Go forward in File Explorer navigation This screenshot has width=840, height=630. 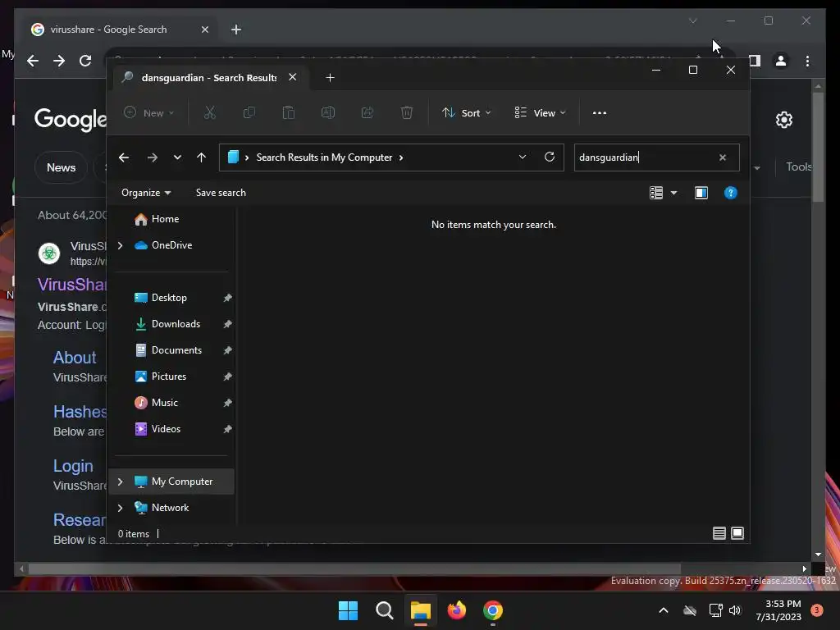(x=152, y=157)
